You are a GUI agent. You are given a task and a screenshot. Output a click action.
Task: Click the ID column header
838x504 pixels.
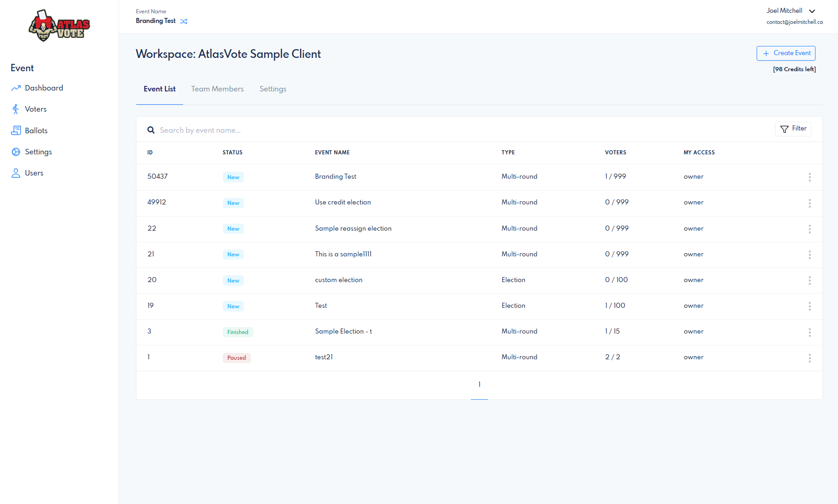point(150,153)
